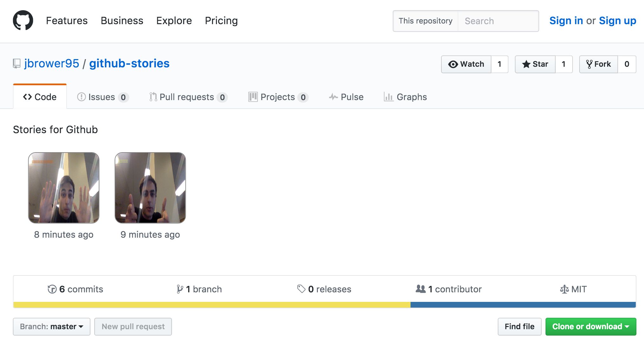The width and height of the screenshot is (644, 340).
Task: Open the MIT license link
Action: (x=573, y=289)
